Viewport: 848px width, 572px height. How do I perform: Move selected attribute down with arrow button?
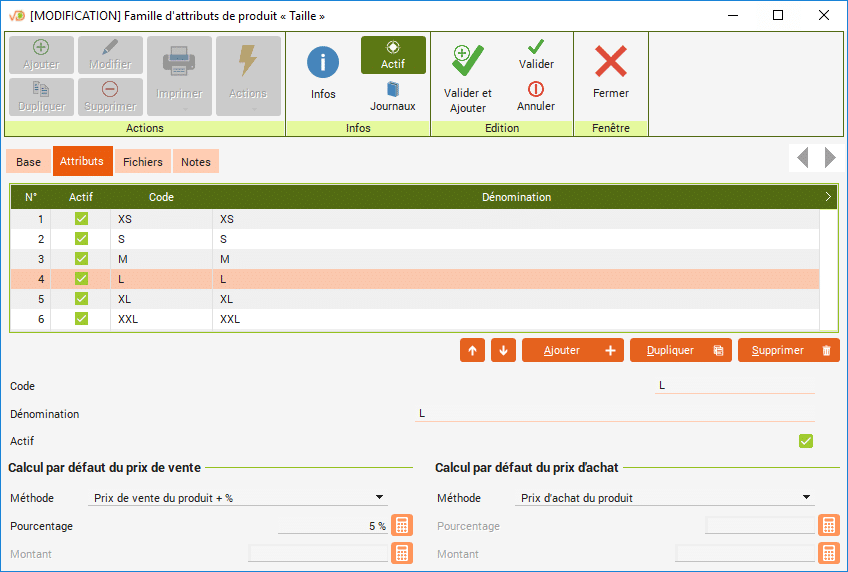tap(503, 350)
